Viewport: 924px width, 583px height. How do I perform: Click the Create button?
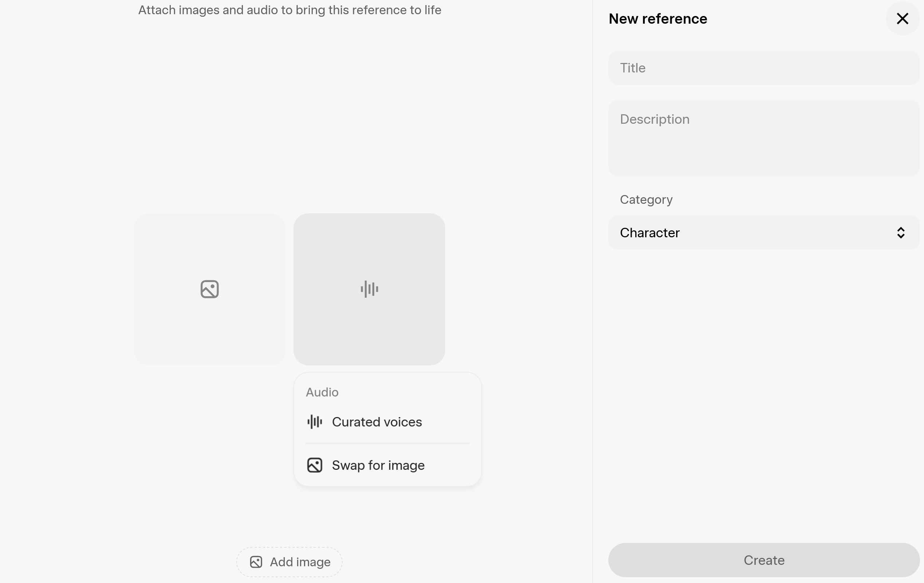coord(763,560)
